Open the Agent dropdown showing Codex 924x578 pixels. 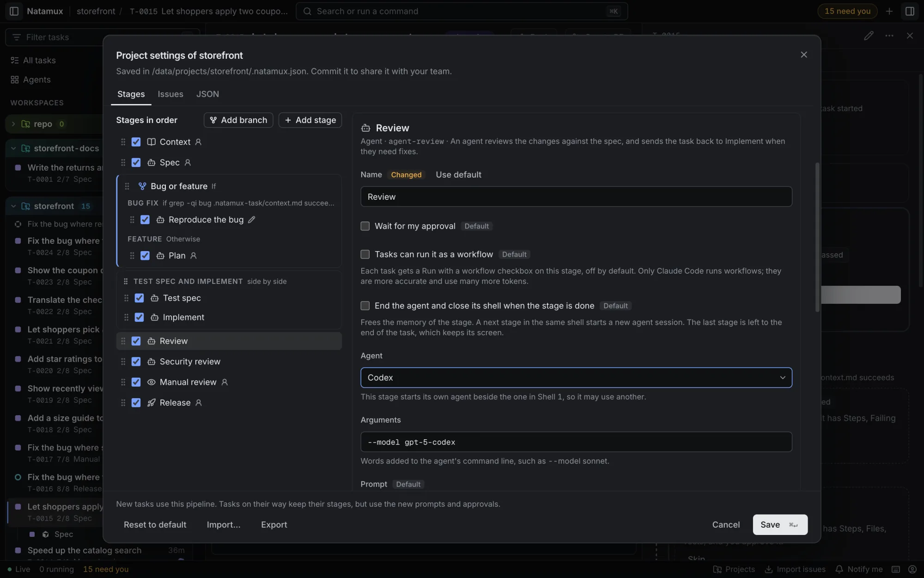576,378
